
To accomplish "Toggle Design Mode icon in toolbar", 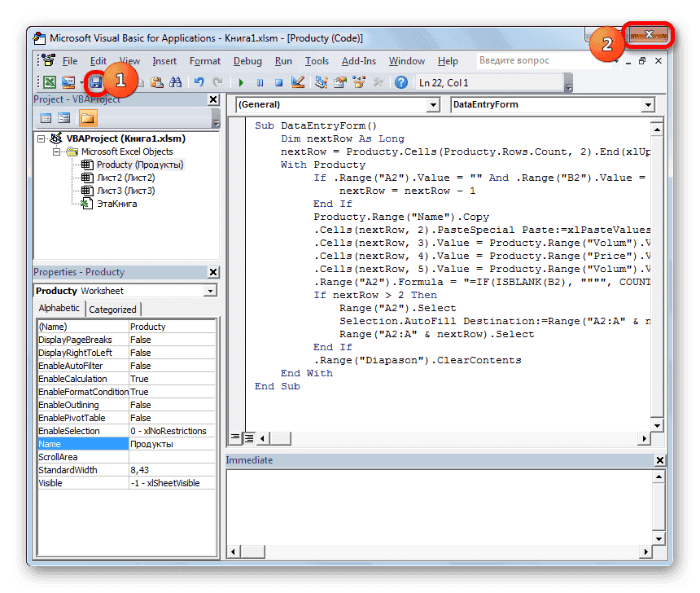I will (x=297, y=82).
